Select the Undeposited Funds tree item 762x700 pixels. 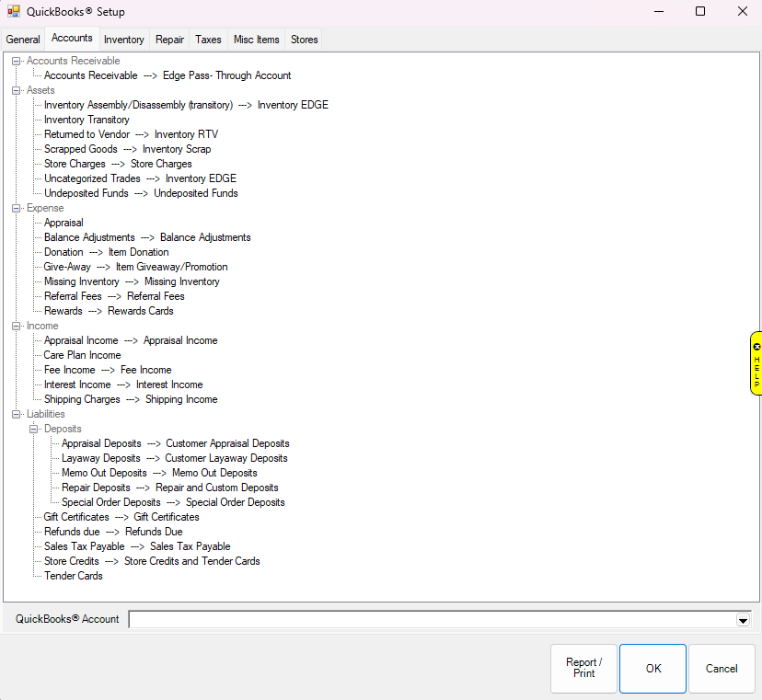coord(140,193)
